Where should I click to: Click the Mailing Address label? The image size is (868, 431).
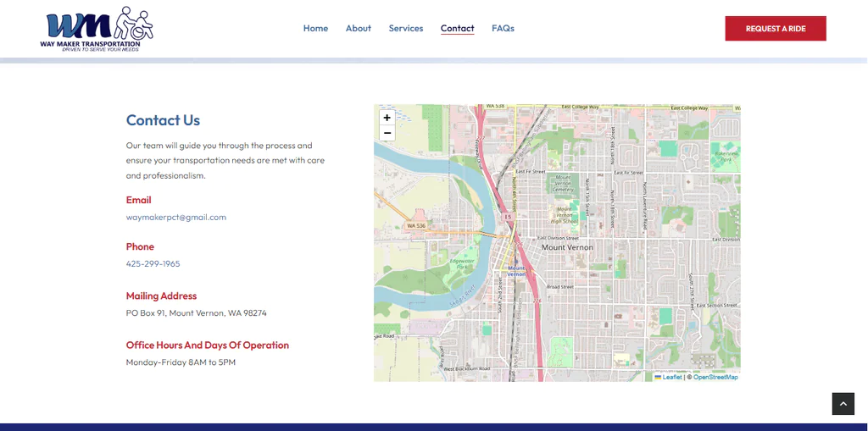click(161, 296)
